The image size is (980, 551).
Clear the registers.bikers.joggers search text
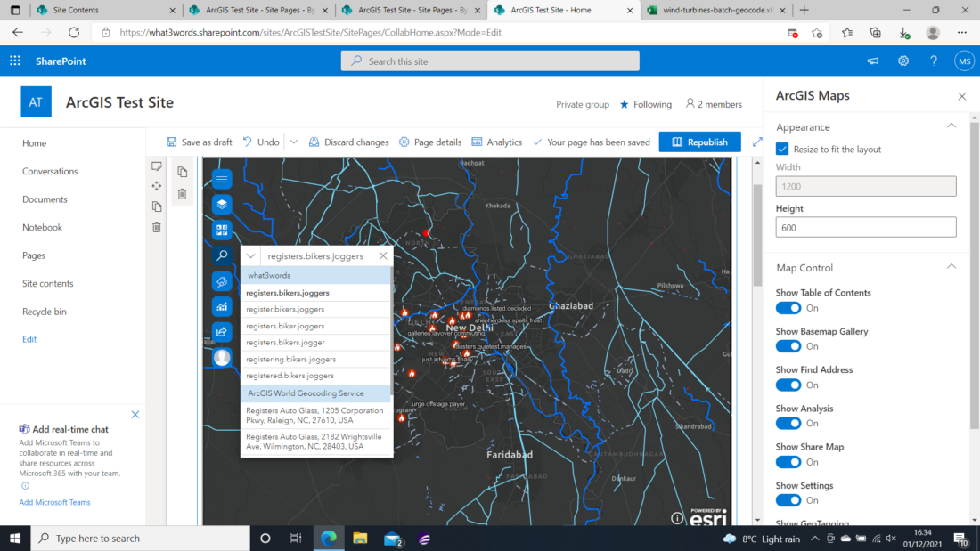[x=383, y=255]
